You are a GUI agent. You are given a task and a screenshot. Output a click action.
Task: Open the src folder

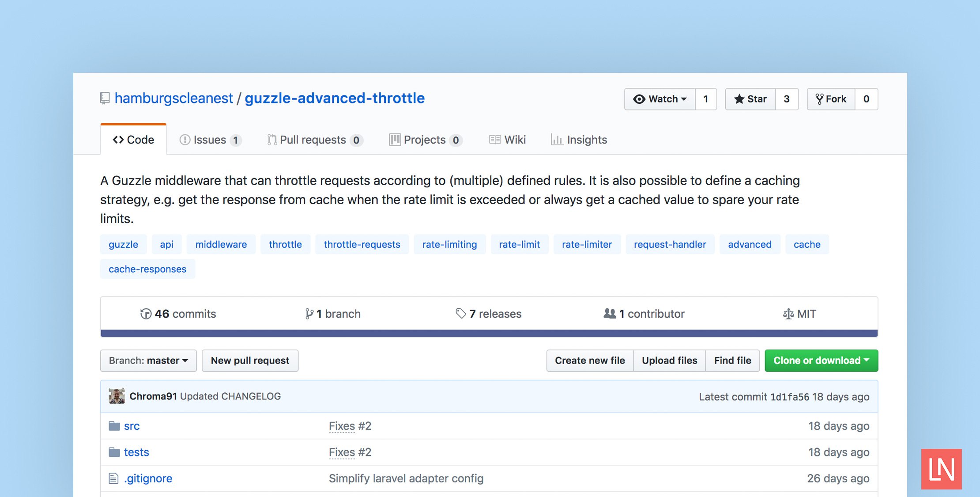point(132,426)
